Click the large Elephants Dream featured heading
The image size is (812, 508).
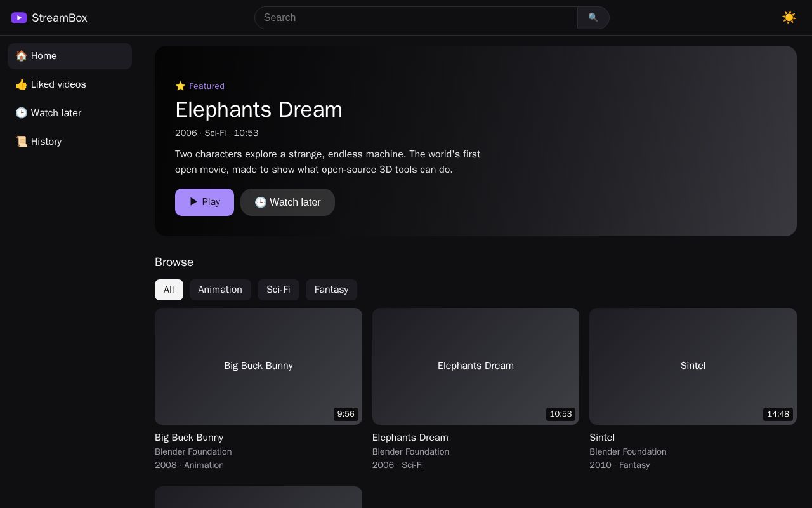point(259,110)
